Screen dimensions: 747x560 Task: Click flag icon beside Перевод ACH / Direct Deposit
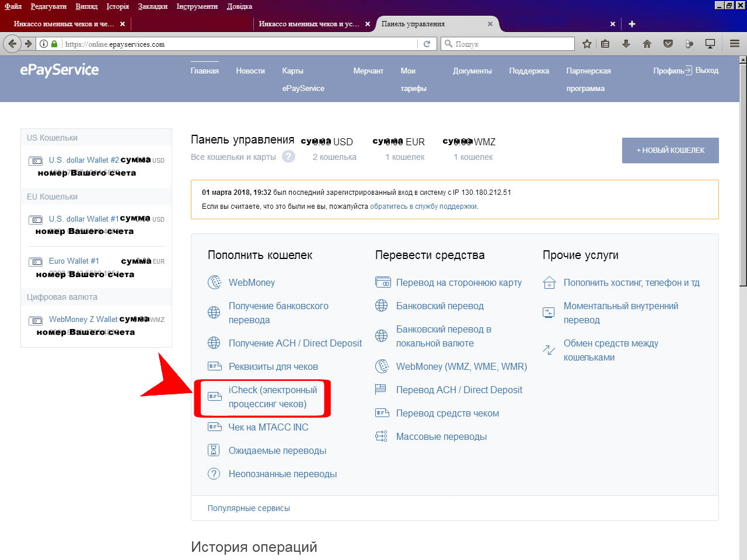(381, 389)
